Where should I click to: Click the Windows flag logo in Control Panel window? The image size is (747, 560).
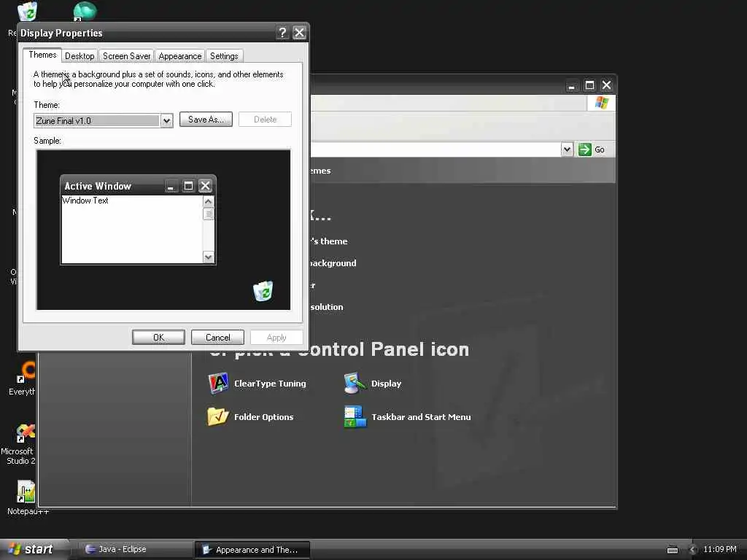click(x=601, y=103)
